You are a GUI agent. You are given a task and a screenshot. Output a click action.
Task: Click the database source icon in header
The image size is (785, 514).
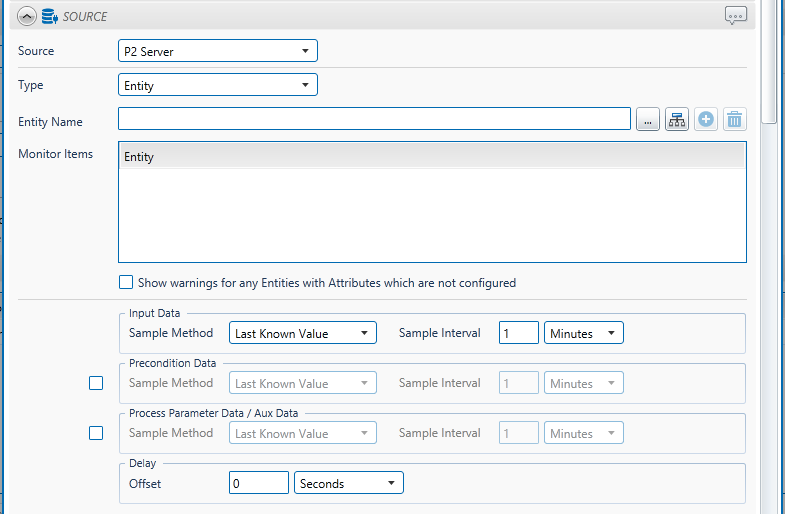tap(49, 16)
